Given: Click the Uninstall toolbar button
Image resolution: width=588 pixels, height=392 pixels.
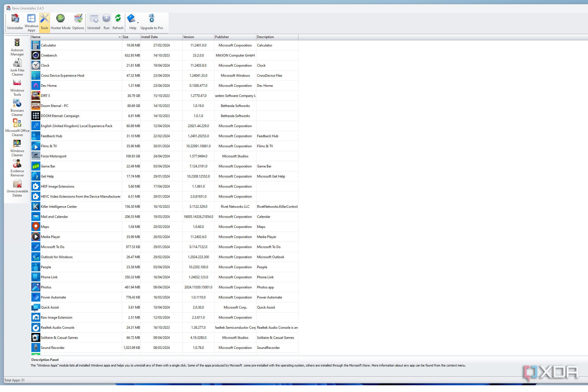Looking at the screenshot, I should [x=94, y=22].
